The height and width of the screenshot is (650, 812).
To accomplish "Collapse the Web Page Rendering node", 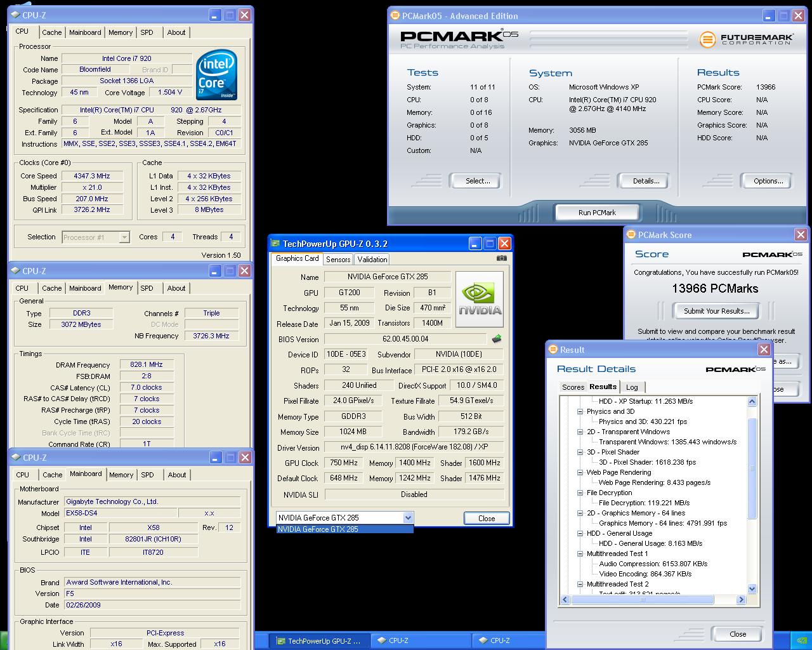I will click(580, 472).
